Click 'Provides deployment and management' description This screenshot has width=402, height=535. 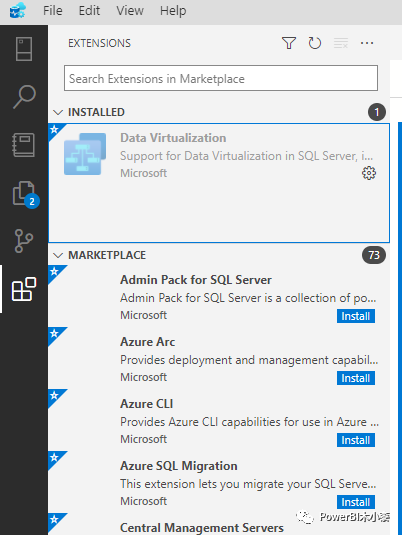[249, 360]
